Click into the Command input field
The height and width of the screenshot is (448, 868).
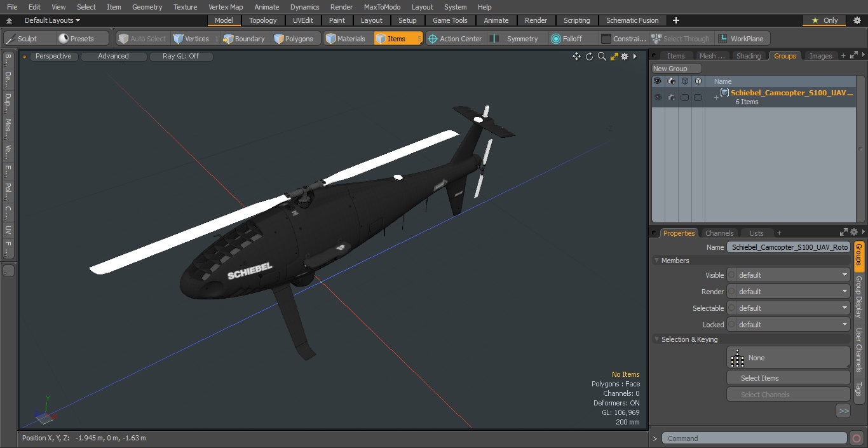(x=754, y=438)
